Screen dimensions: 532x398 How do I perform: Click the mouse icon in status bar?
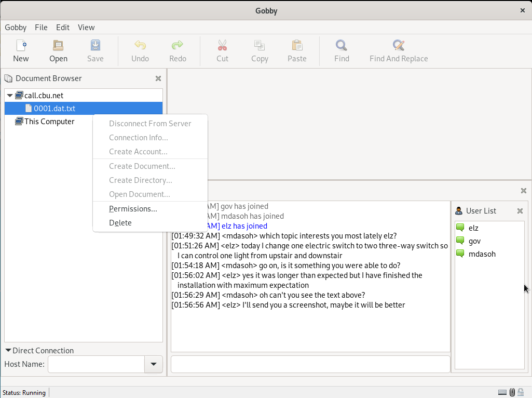point(512,392)
